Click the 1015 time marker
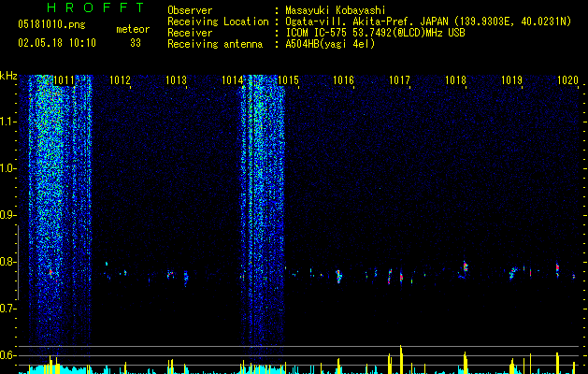 (288, 80)
